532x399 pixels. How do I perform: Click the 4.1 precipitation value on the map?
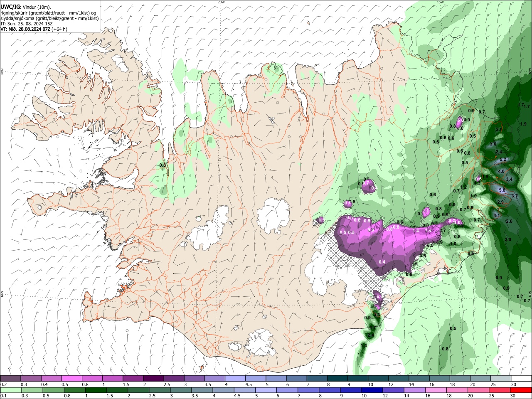point(497,215)
